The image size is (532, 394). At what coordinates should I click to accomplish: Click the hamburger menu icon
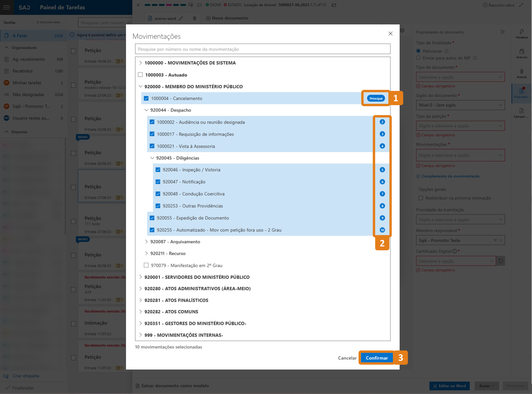coord(7,7)
